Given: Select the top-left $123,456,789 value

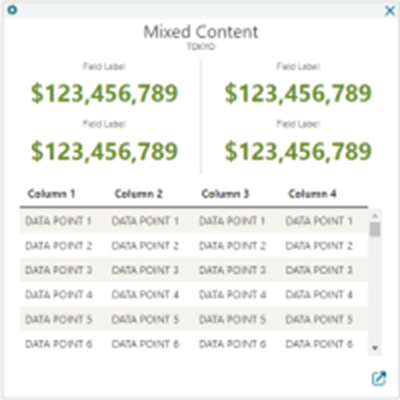Looking at the screenshot, I should 104,93.
